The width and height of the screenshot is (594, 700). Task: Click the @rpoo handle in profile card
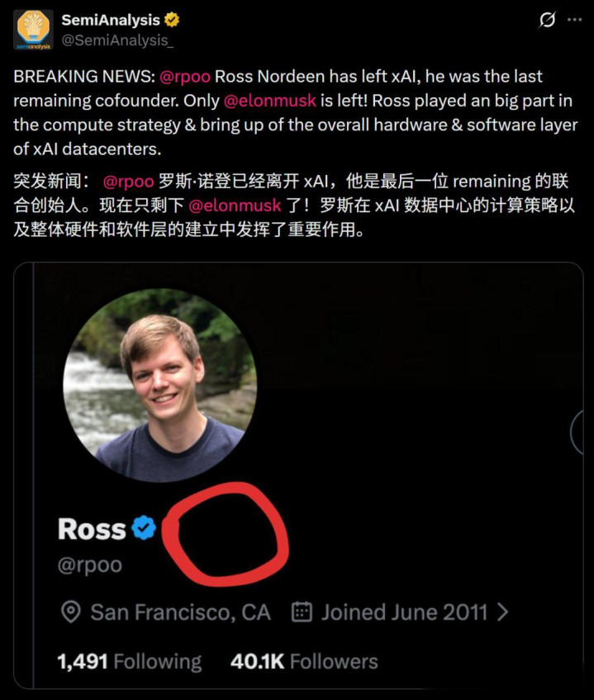click(90, 565)
